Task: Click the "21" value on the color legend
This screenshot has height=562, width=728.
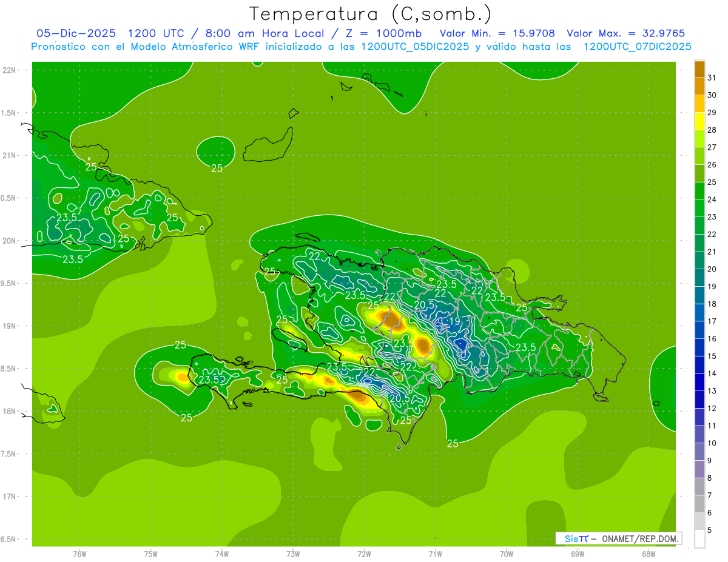Action: tap(712, 252)
